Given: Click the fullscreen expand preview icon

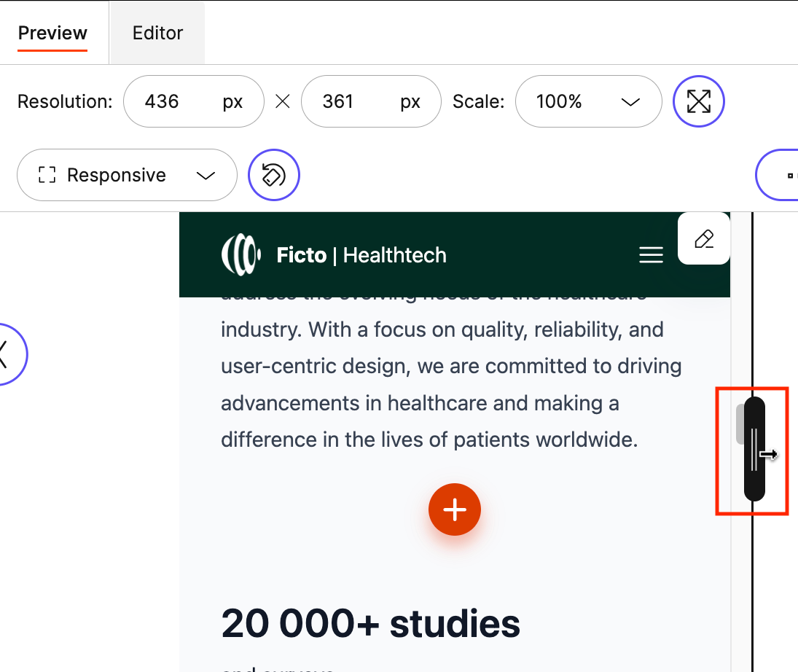Looking at the screenshot, I should 698,101.
